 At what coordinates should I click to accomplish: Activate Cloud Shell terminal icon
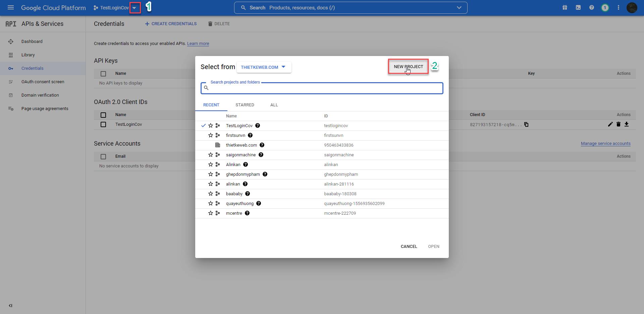[x=578, y=7]
